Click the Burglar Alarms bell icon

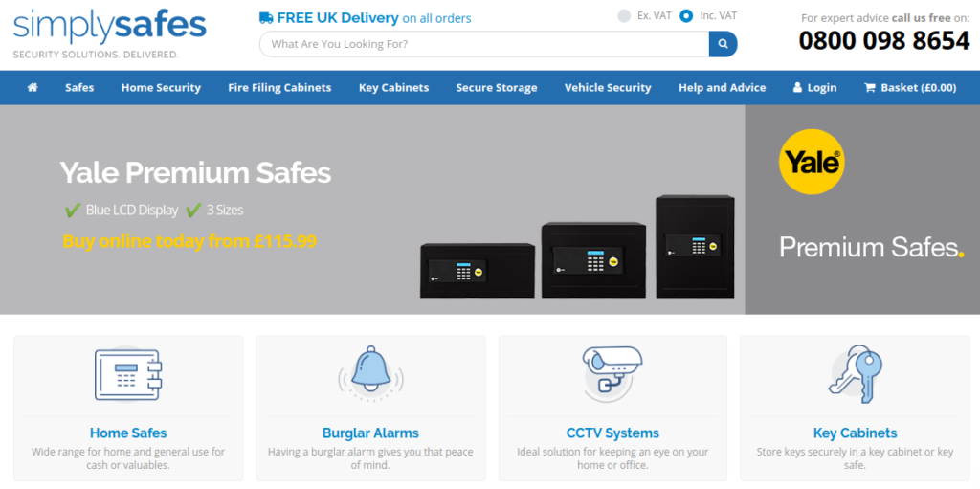[370, 372]
